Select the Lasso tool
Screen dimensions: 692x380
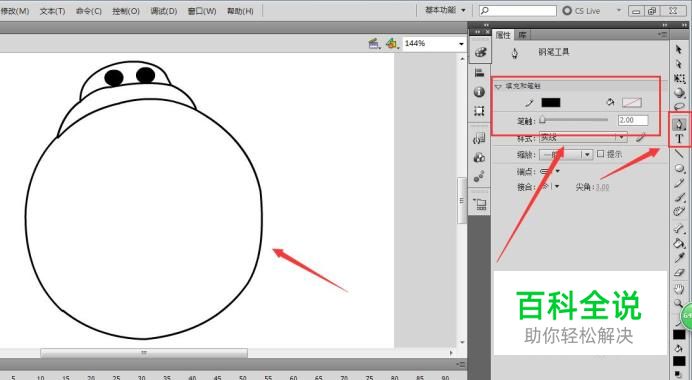(x=679, y=106)
